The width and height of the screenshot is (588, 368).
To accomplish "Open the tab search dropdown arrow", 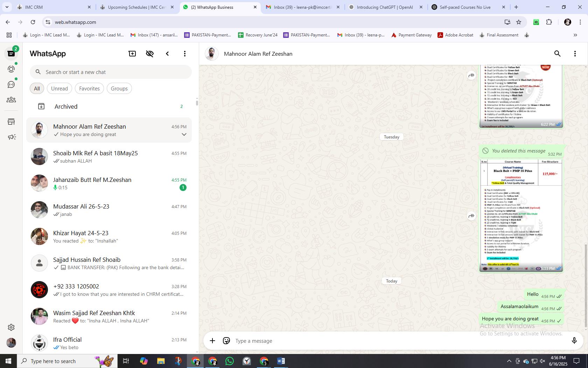I will (7, 7).
